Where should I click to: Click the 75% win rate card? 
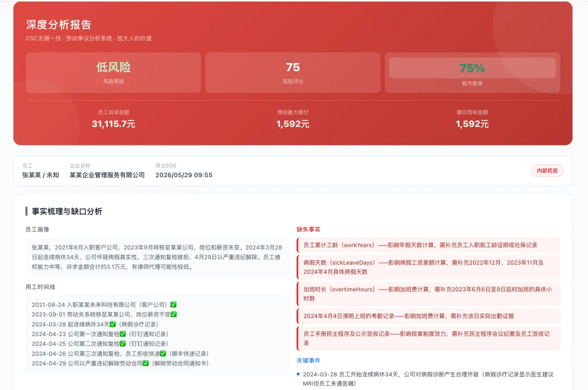472,73
